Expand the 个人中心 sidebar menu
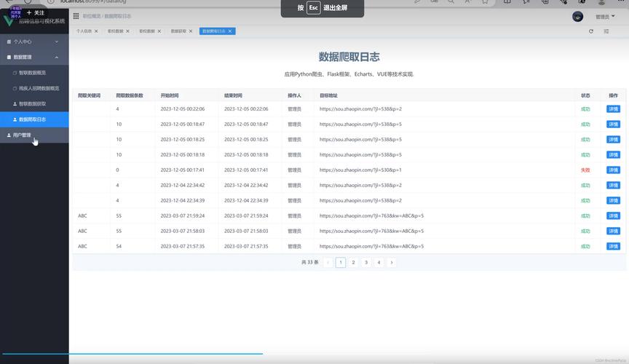This screenshot has width=629, height=364. pos(34,41)
